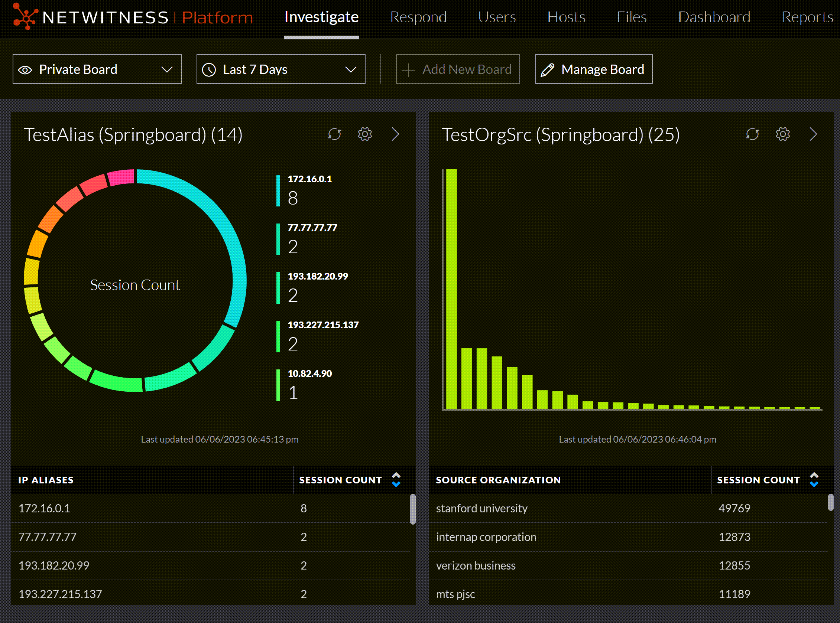
Task: Click the eye icon beside Private Board
Action: click(x=25, y=70)
